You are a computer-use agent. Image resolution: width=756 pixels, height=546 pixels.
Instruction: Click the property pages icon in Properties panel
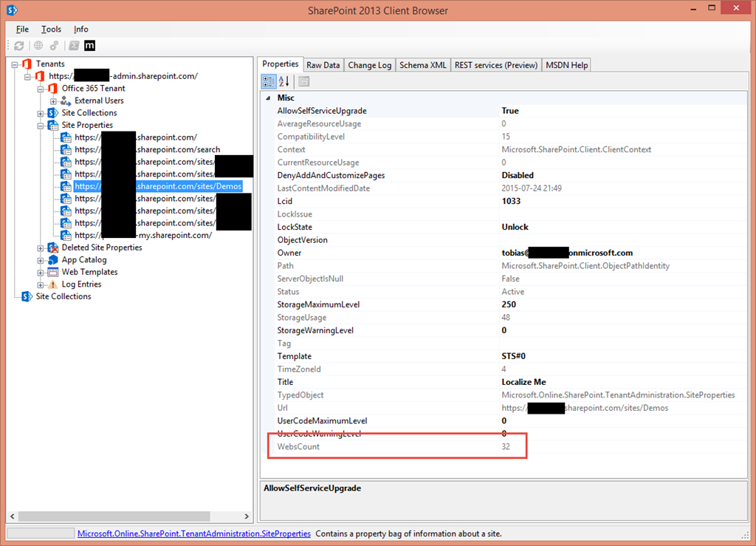click(303, 81)
